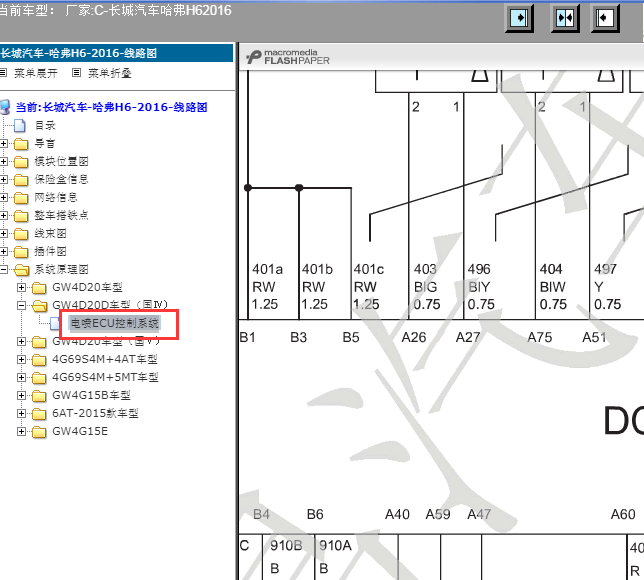Click the 目录 page icon
Viewport: 644px width, 580px height.
click(x=20, y=125)
